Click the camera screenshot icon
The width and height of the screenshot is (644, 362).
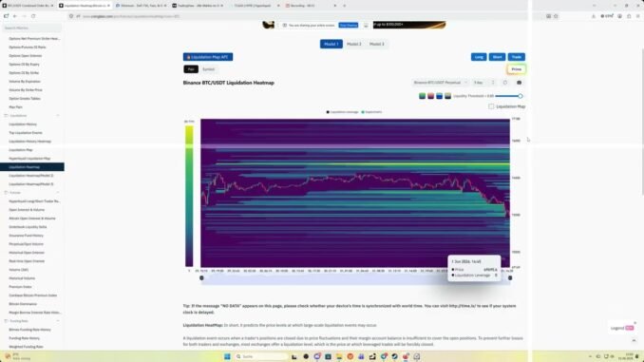point(520,83)
